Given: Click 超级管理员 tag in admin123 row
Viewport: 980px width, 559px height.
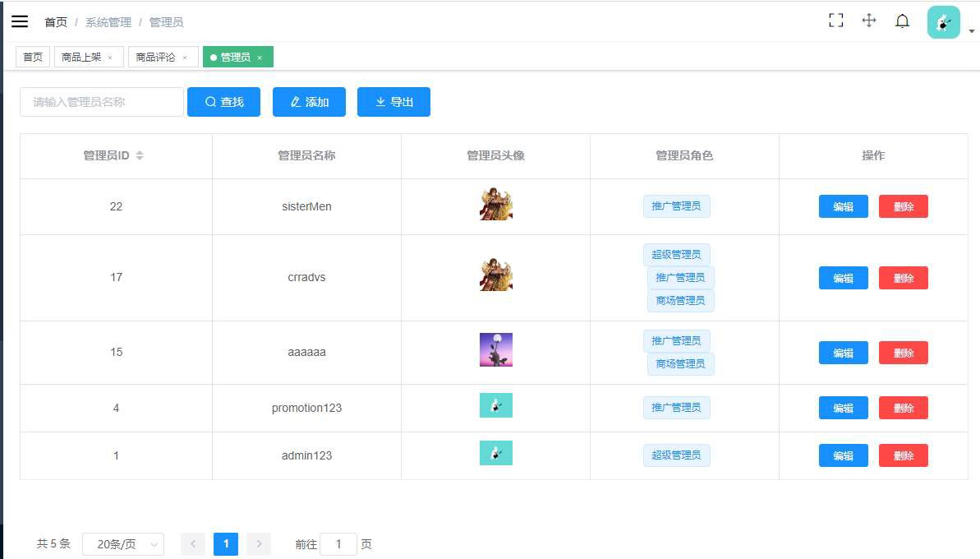Looking at the screenshot, I should 676,455.
